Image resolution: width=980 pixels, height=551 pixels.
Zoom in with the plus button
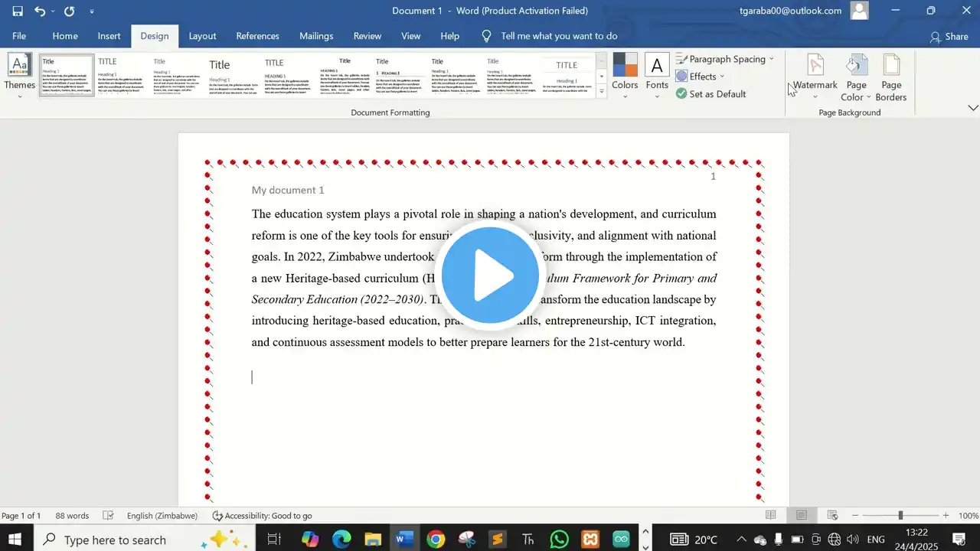pos(946,516)
